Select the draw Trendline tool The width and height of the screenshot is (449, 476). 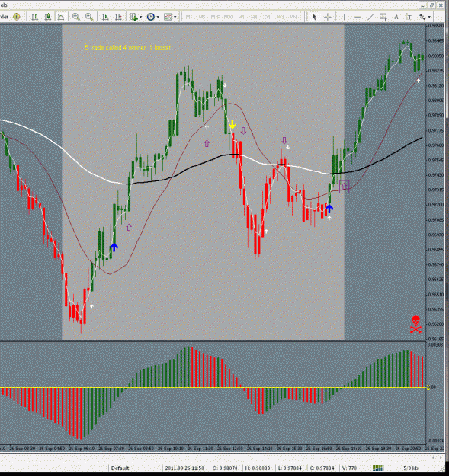pos(370,17)
